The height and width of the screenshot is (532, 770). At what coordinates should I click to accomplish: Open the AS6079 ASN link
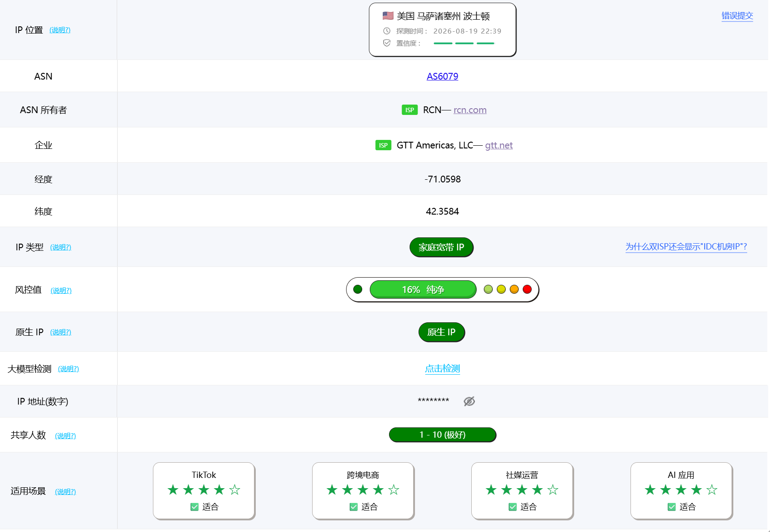tap(442, 76)
